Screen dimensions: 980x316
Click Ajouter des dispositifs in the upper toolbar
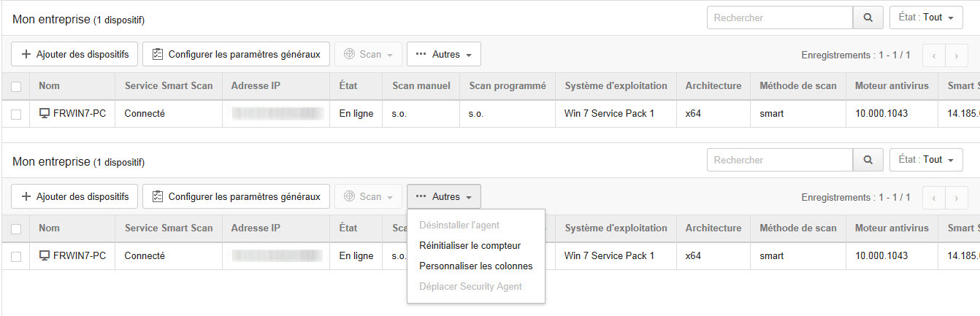pos(74,54)
